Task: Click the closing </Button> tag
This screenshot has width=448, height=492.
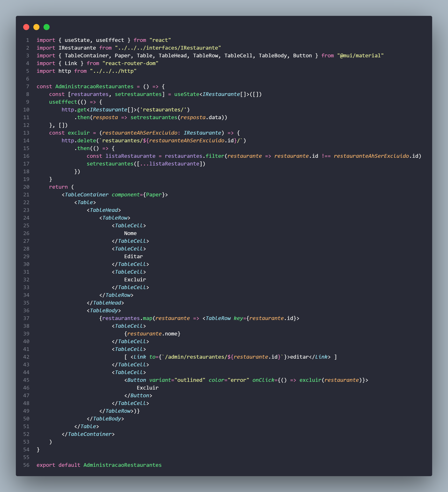Action: pyautogui.click(x=138, y=396)
